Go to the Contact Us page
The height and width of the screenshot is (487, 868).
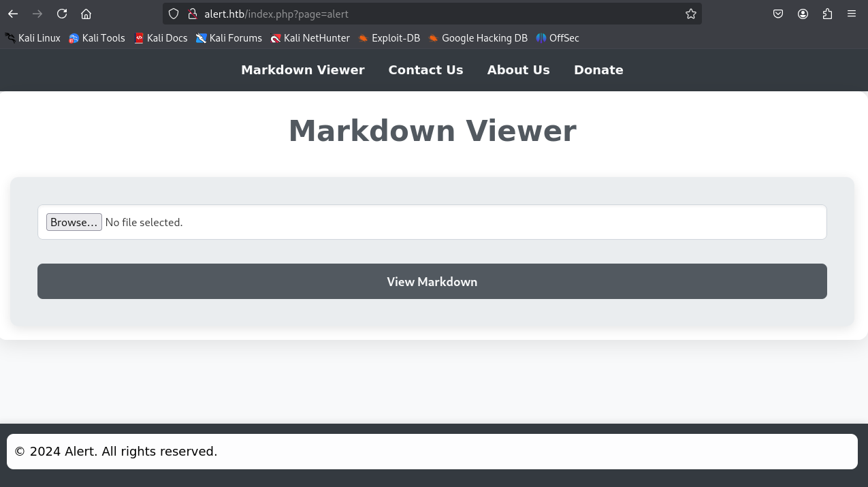[x=425, y=70]
